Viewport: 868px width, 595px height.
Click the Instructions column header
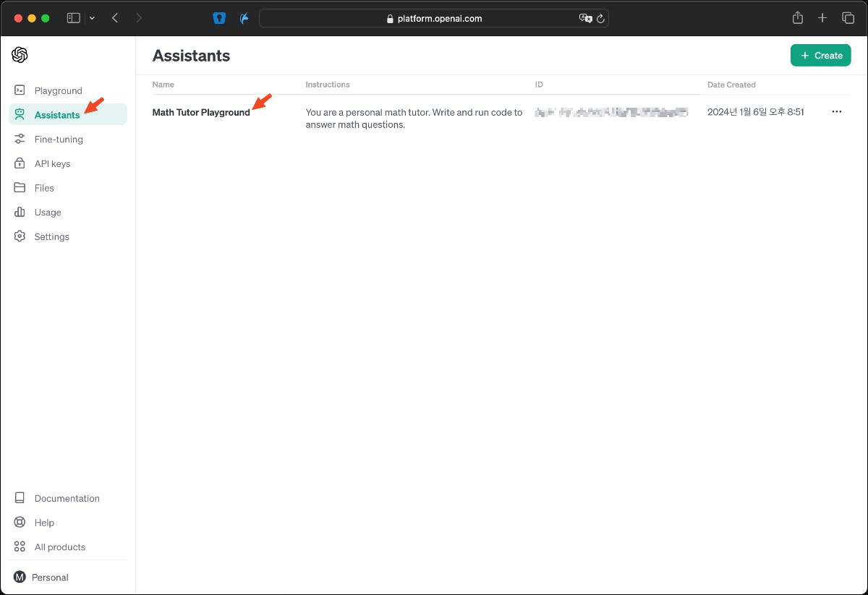pyautogui.click(x=328, y=85)
